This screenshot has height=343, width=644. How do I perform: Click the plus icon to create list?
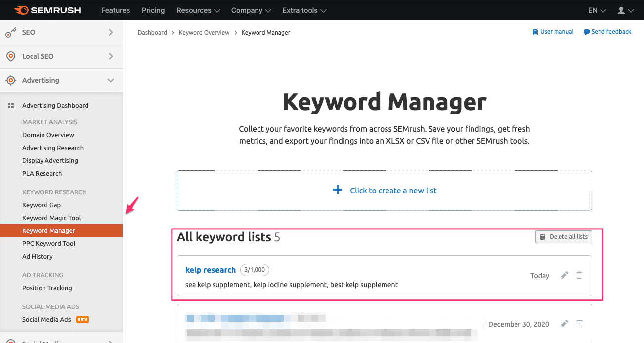pos(338,190)
